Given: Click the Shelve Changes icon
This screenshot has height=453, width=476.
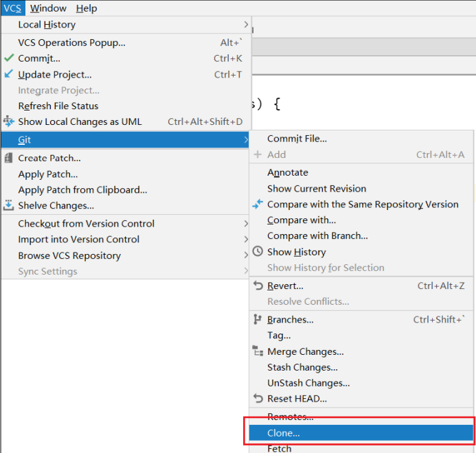Looking at the screenshot, I should click(9, 205).
